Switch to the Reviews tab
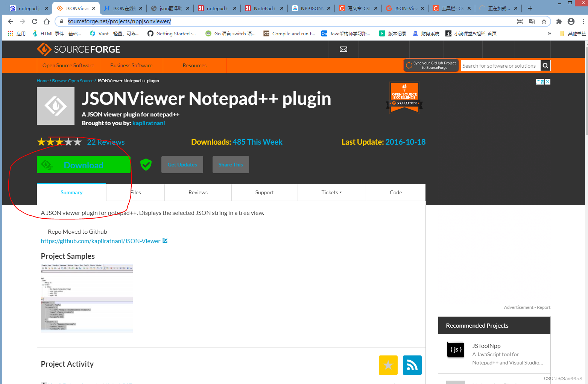The image size is (588, 384). click(198, 192)
